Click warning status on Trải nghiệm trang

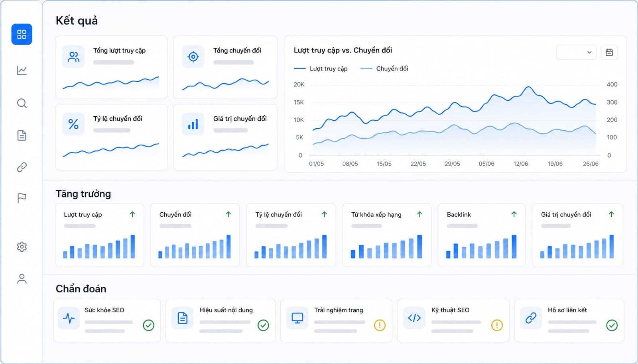coord(380,325)
